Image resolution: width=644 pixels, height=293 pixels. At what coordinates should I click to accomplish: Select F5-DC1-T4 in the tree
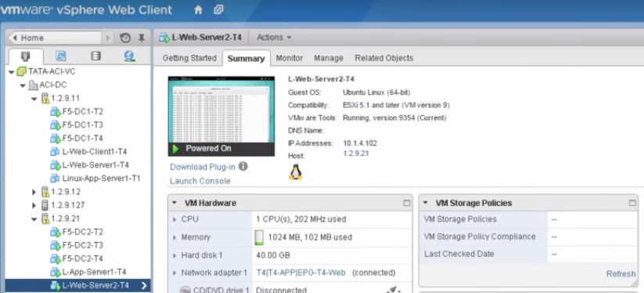coord(82,138)
